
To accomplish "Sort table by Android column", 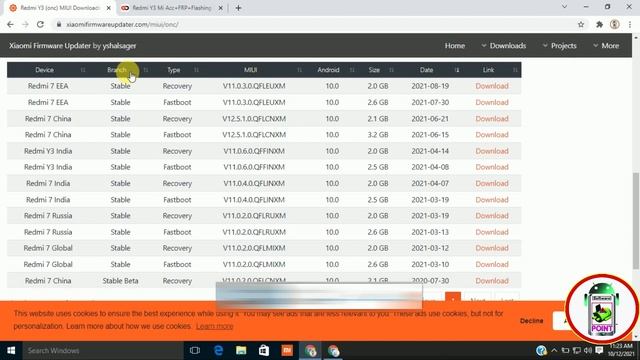I will [x=331, y=70].
